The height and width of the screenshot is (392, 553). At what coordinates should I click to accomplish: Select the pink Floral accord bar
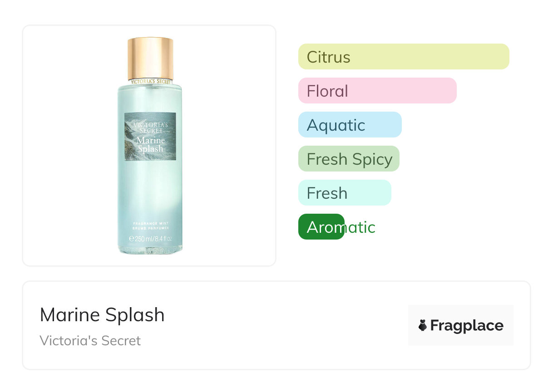click(377, 91)
